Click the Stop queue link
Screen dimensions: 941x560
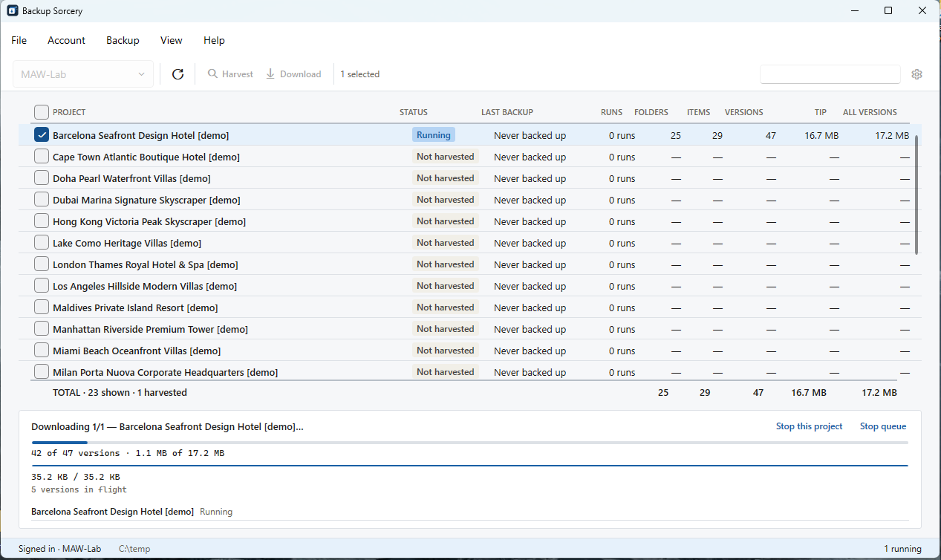click(883, 426)
